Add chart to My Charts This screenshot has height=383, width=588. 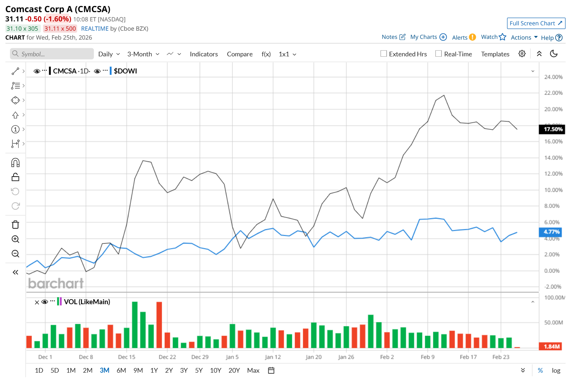point(443,37)
